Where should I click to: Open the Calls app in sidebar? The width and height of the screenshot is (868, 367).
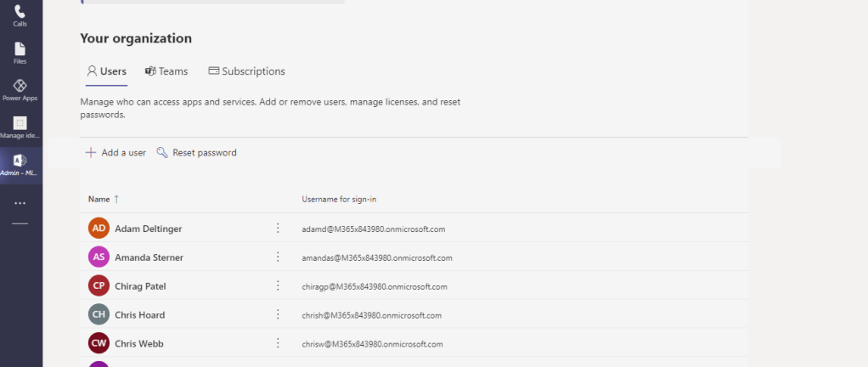pyautogui.click(x=20, y=15)
